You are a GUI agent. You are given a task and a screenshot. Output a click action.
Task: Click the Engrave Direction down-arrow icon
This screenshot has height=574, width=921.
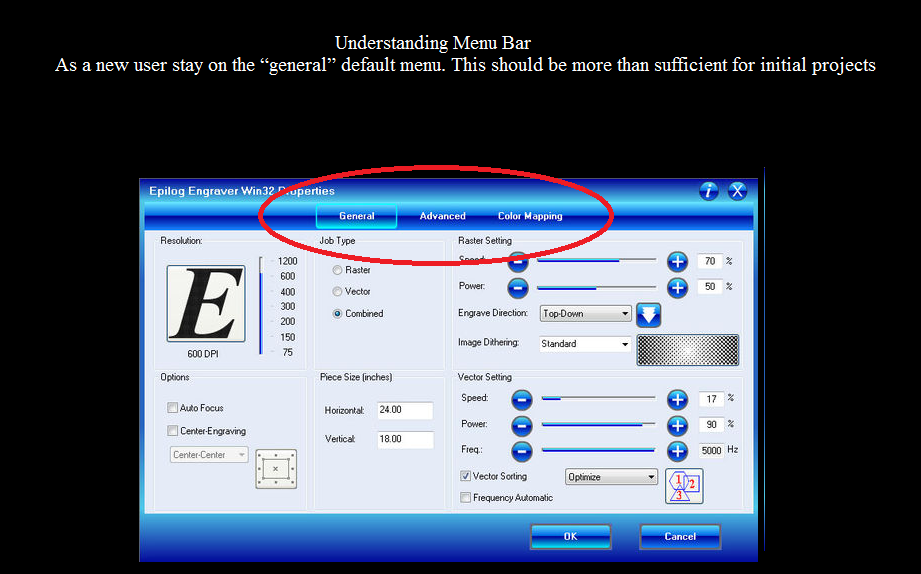648,315
